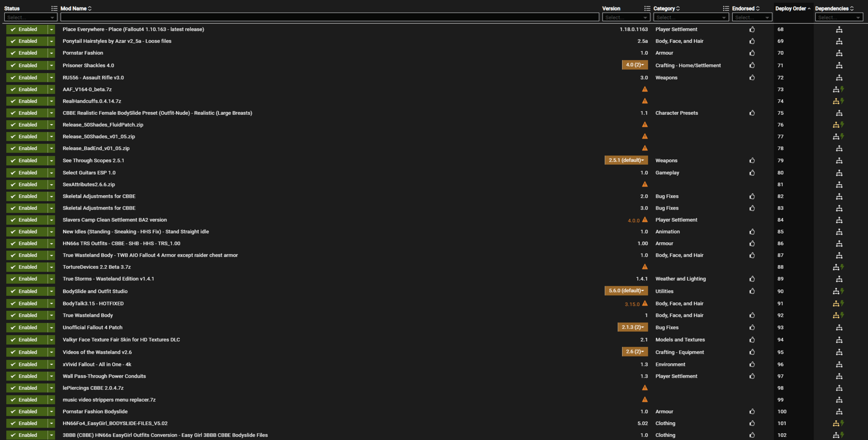Open the Category filter Select dropdown
868x440 pixels.
pyautogui.click(x=691, y=17)
